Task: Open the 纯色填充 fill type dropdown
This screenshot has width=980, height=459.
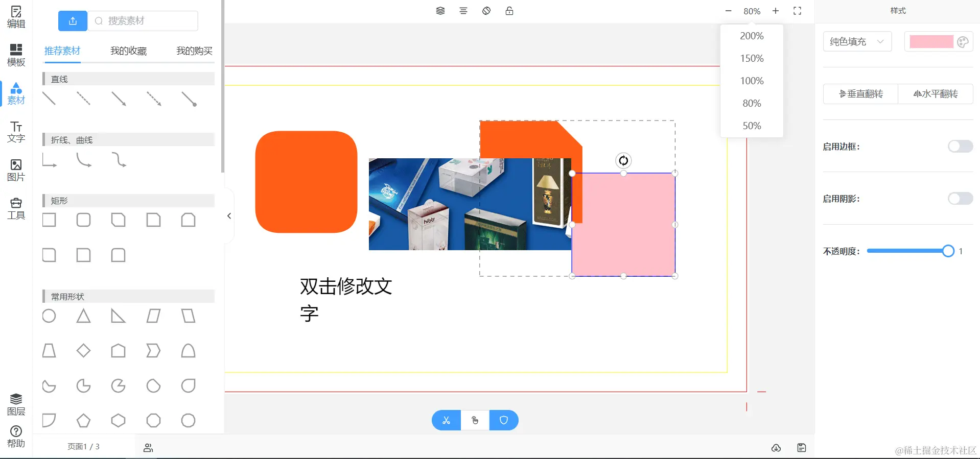Action: coord(857,41)
